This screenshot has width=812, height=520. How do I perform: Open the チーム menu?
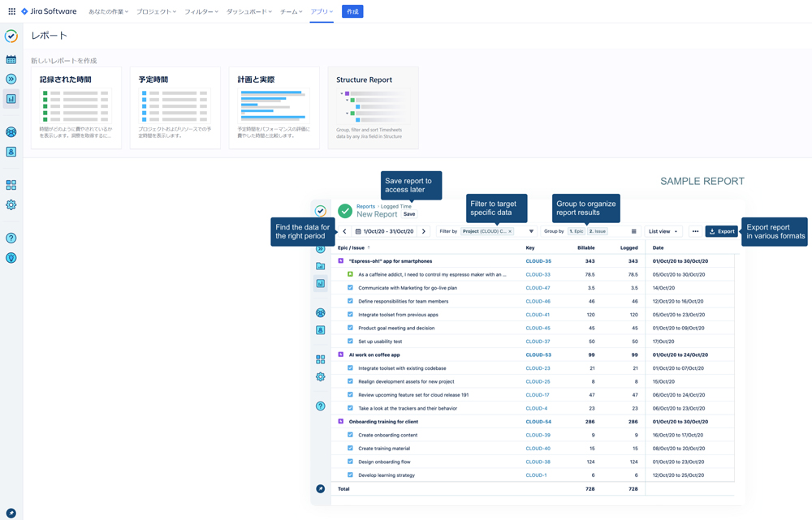(291, 11)
